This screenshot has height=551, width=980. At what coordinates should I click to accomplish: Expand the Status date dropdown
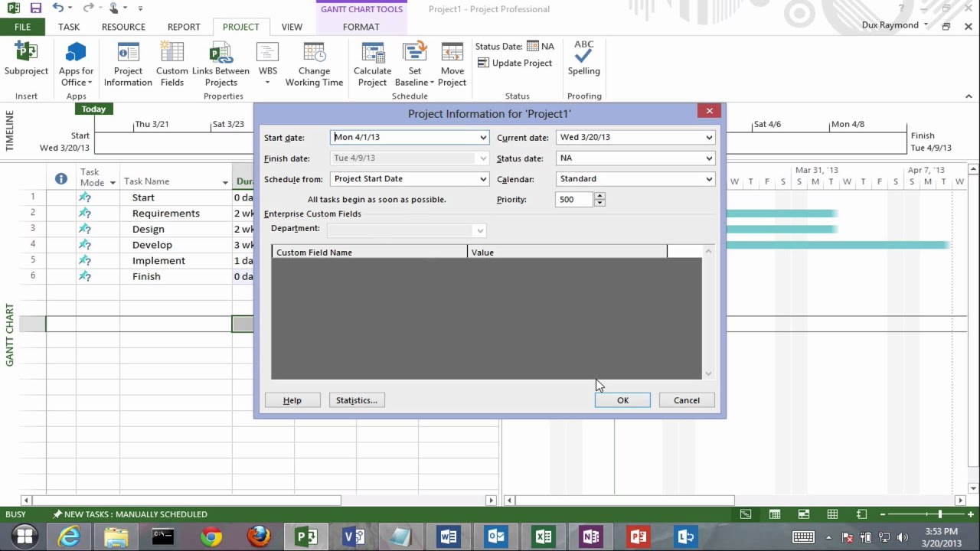(x=709, y=158)
